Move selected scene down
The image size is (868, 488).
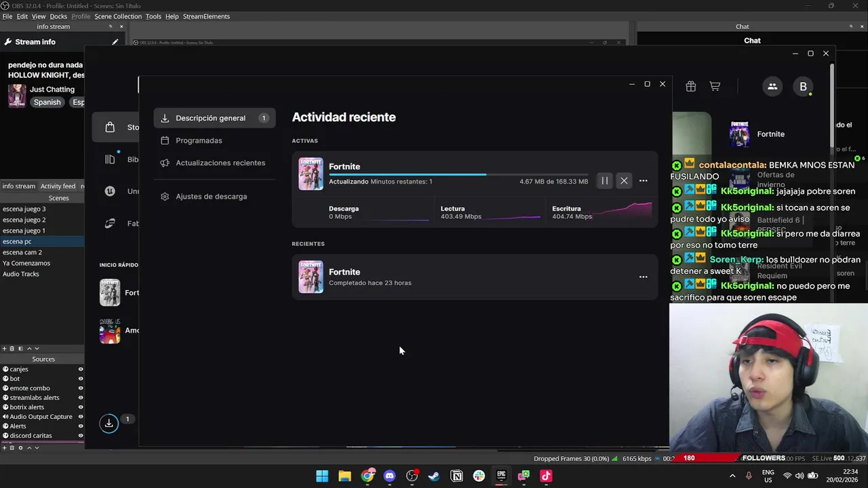tap(37, 348)
